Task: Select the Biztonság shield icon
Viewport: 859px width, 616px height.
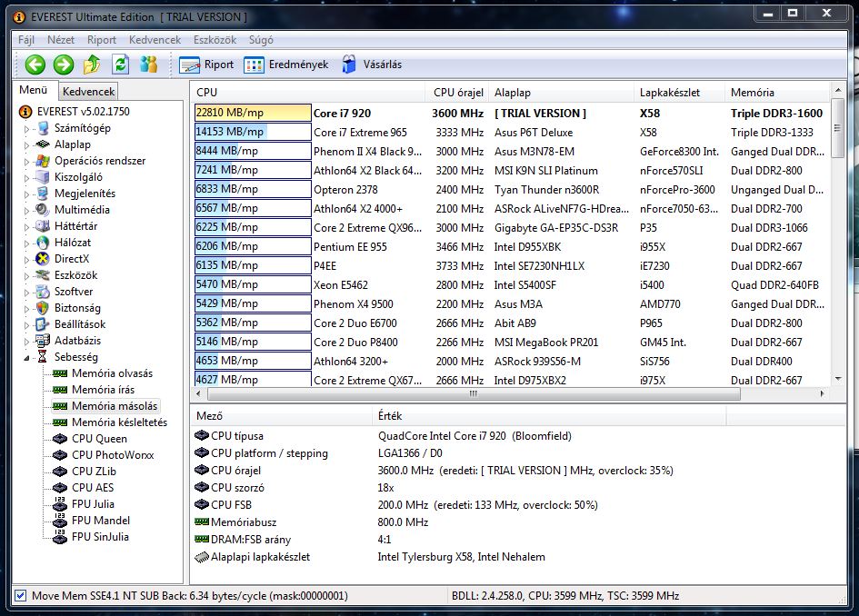Action: point(43,308)
